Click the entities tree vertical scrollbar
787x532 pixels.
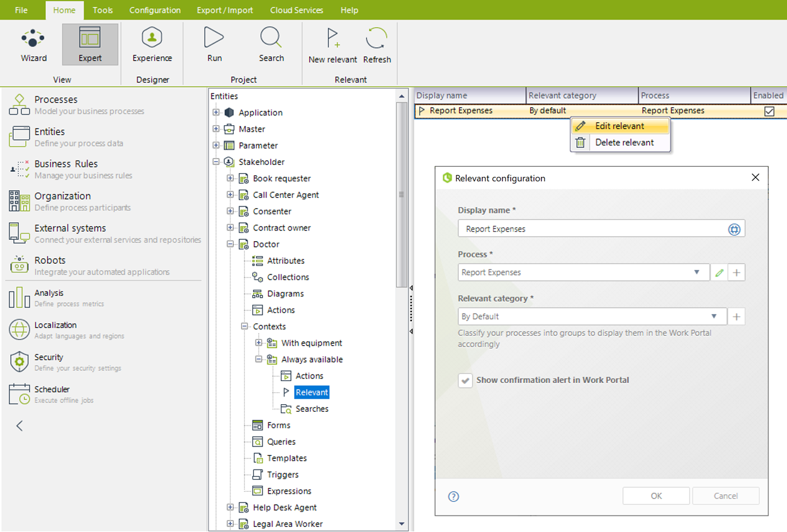tap(402, 195)
